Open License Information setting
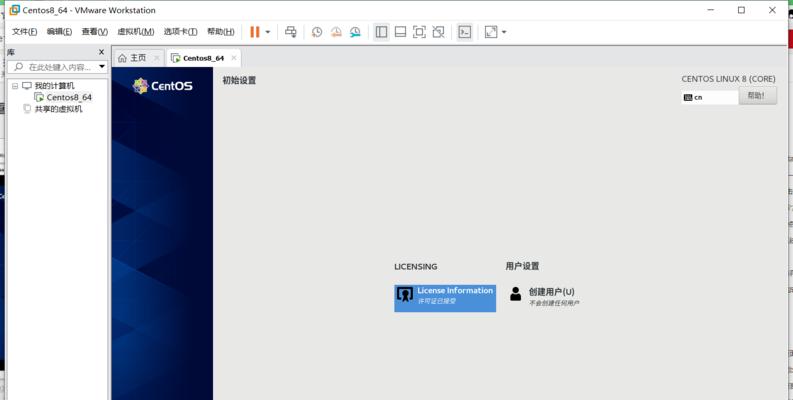The width and height of the screenshot is (793, 400). [x=445, y=298]
